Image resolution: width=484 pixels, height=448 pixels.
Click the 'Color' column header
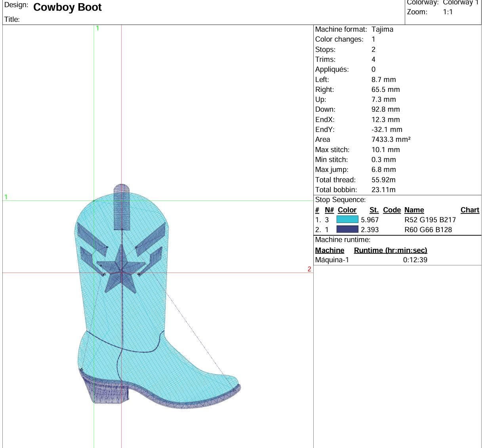click(x=347, y=210)
